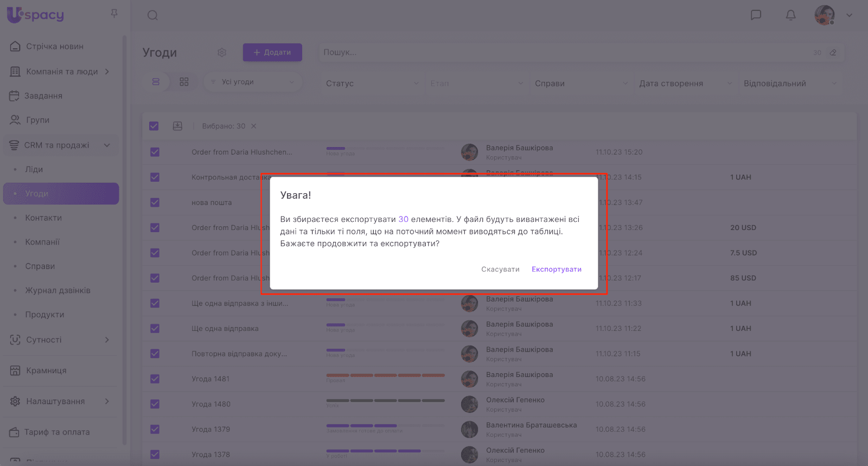Go to Контакти section
Viewport: 868px width, 466px height.
(x=43, y=218)
